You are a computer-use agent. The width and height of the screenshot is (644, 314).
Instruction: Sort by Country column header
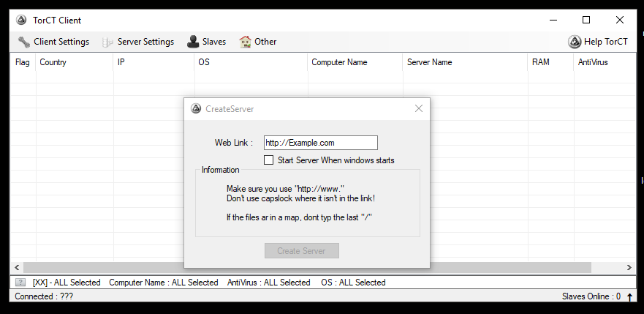75,62
